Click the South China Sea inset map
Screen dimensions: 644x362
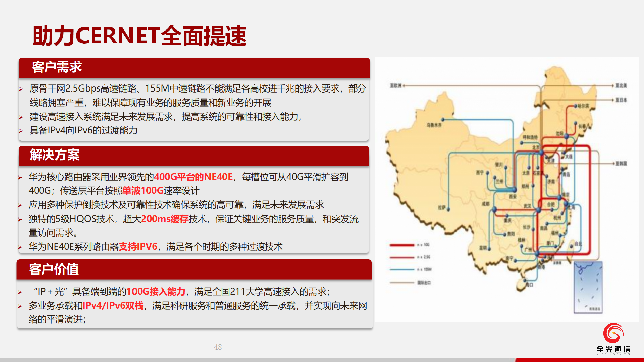pos(588,288)
